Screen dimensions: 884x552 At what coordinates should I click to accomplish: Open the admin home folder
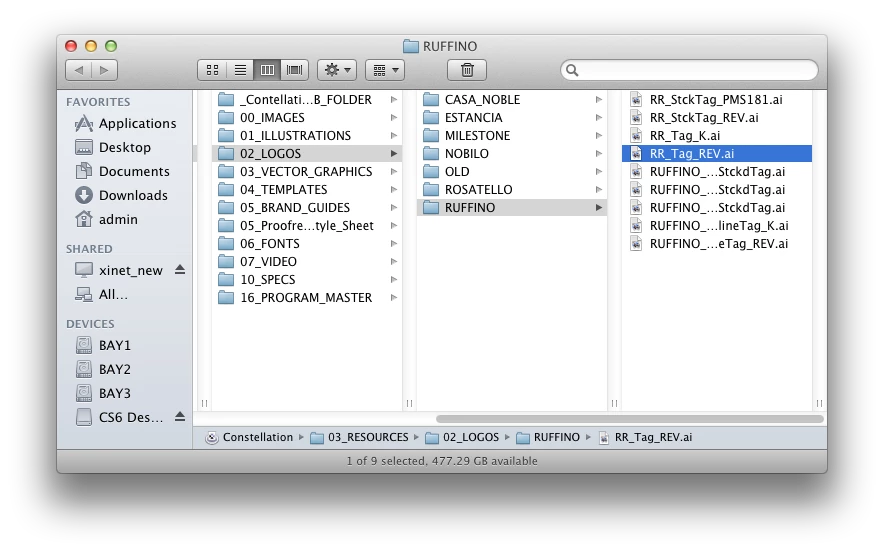coord(107,219)
